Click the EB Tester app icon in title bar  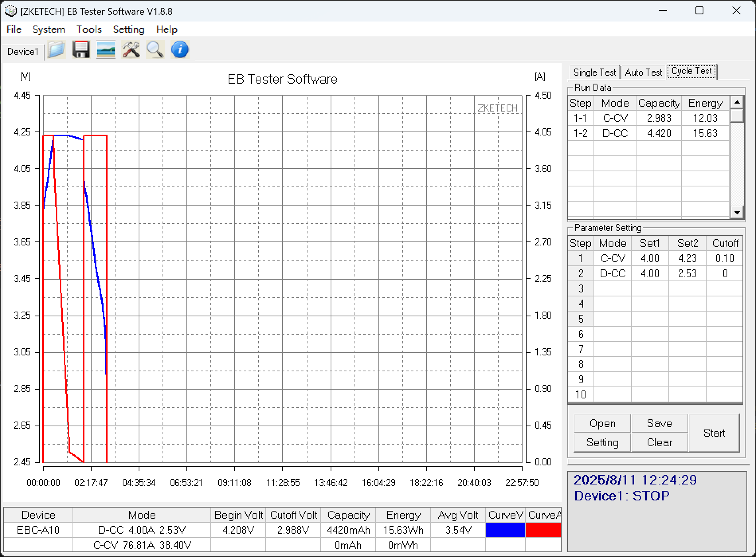[x=10, y=11]
